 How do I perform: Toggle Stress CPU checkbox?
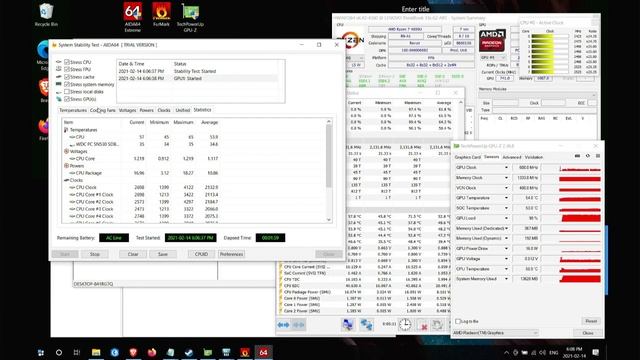click(x=67, y=62)
